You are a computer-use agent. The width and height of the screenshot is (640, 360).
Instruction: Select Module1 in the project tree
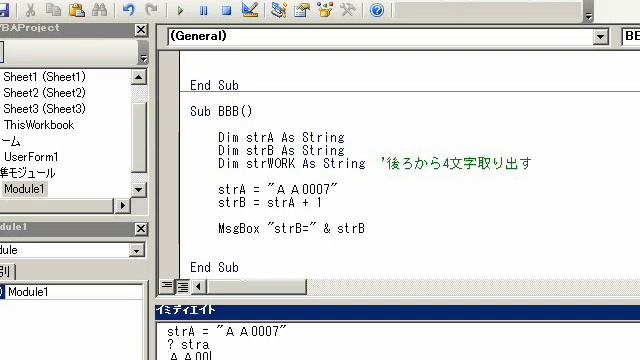click(x=24, y=189)
